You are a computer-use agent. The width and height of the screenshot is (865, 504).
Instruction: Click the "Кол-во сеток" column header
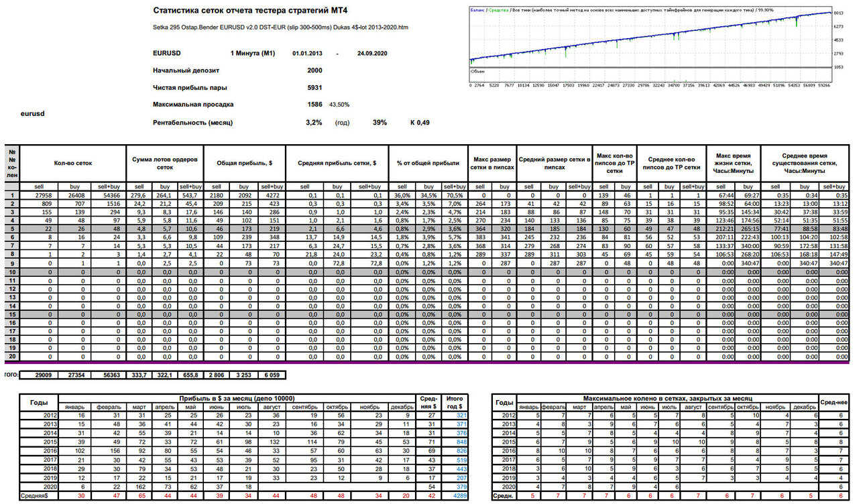click(x=74, y=163)
